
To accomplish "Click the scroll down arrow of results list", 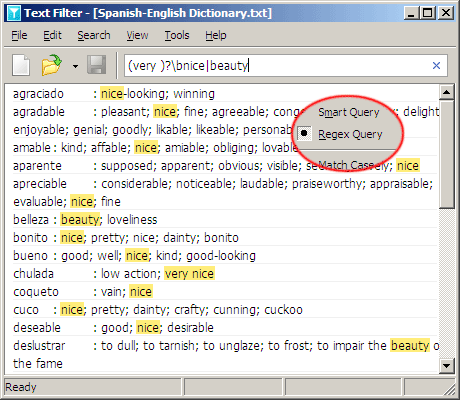I will click(x=446, y=366).
